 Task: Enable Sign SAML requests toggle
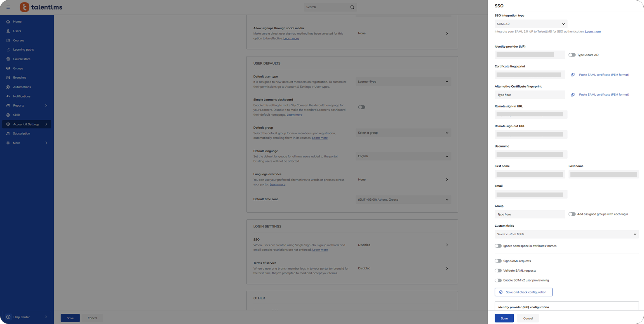(x=498, y=261)
